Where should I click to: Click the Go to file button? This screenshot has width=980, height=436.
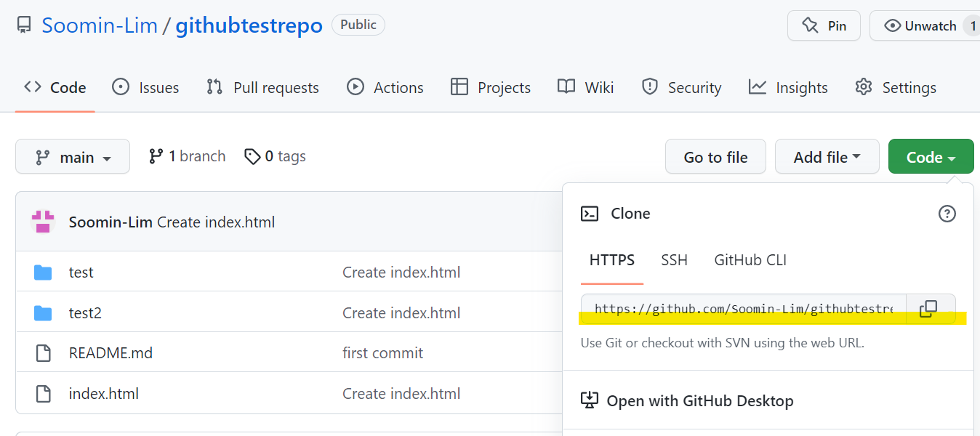(715, 156)
